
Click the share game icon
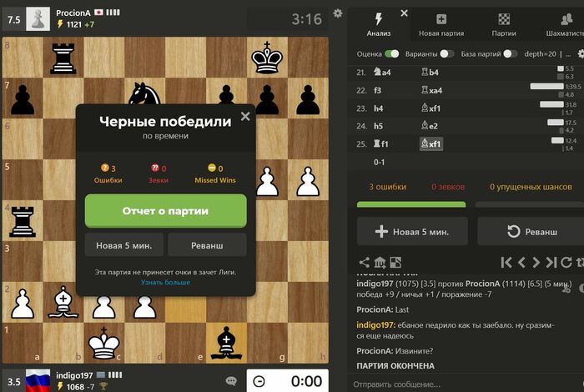click(364, 263)
